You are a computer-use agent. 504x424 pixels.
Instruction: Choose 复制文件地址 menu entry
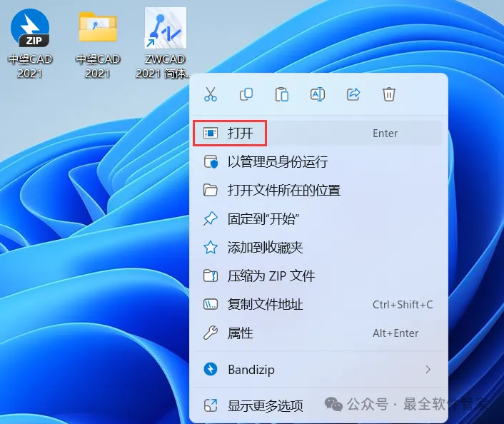[x=318, y=304]
